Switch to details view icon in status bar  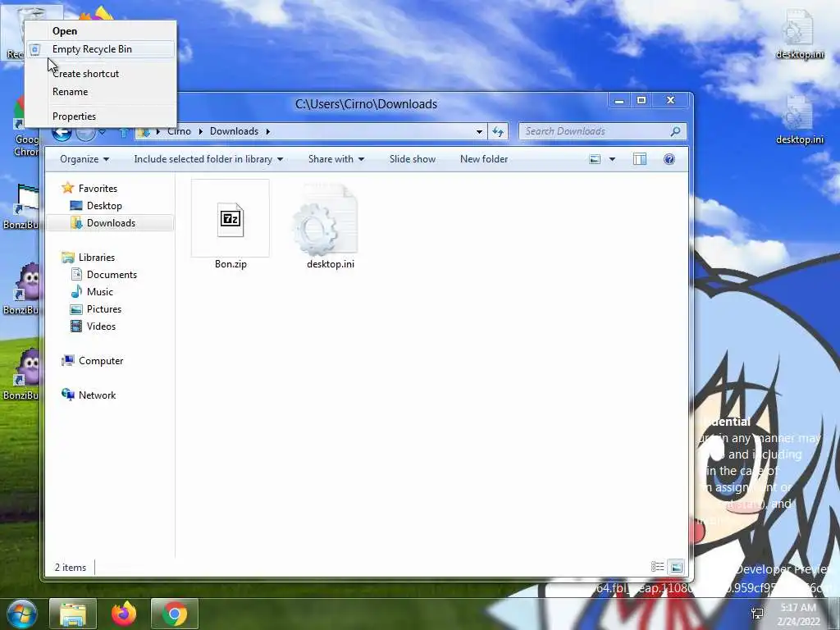[657, 567]
